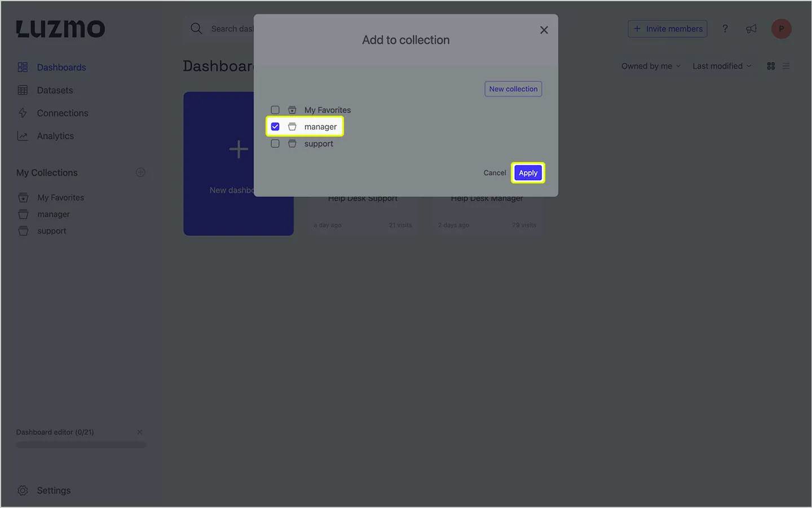
Task: Open Settings at bottom of sidebar
Action: tap(54, 491)
